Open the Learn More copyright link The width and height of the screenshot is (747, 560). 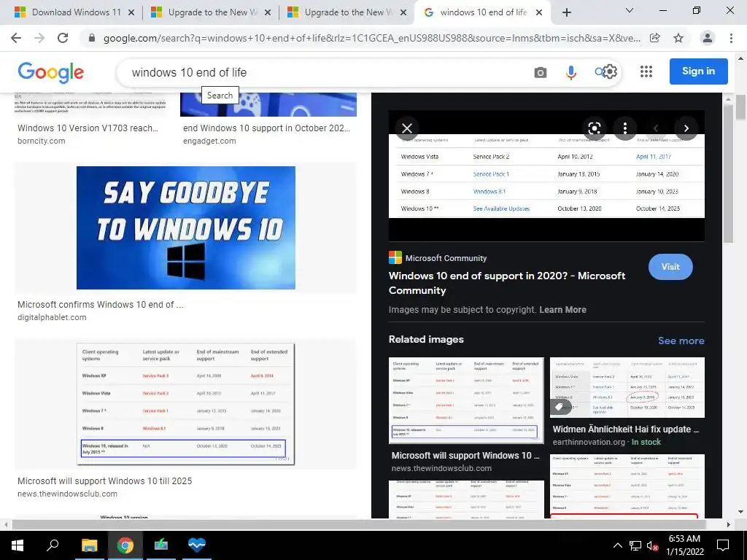click(562, 309)
